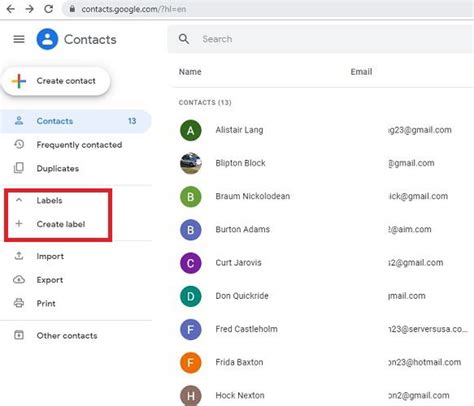Open Other contacts section
Screen dimensions: 474x406
(76, 335)
